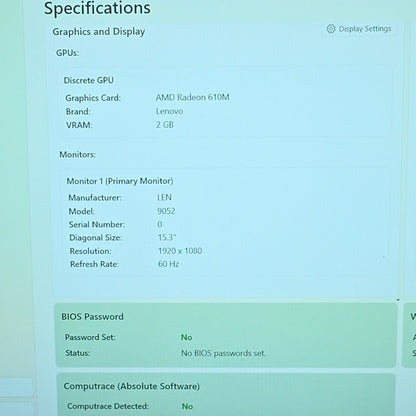Screen dimensions: 416x416
Task: Click the Discrete GPU heading
Action: pos(89,80)
